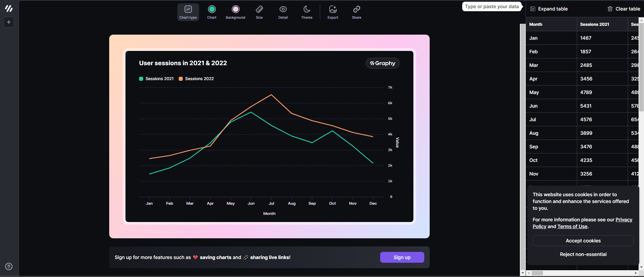Pick the green Chart color swatch
The image size is (644, 277).
[x=212, y=10]
